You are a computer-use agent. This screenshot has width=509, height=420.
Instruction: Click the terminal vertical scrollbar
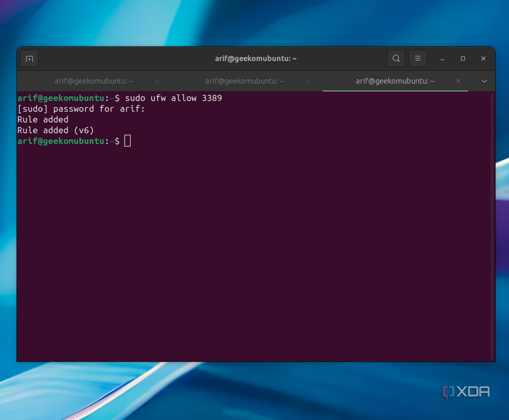pos(492,226)
